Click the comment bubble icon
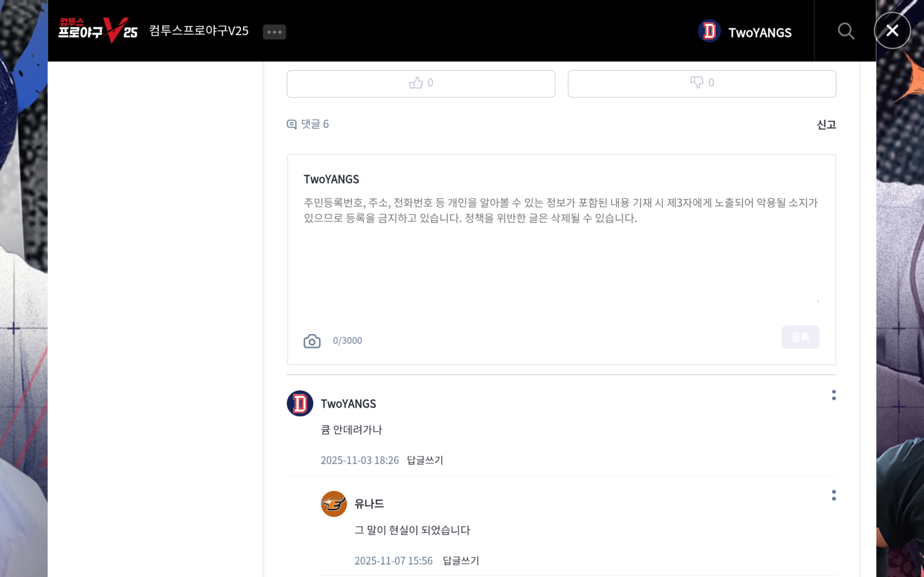This screenshot has height=577, width=924. (x=291, y=124)
